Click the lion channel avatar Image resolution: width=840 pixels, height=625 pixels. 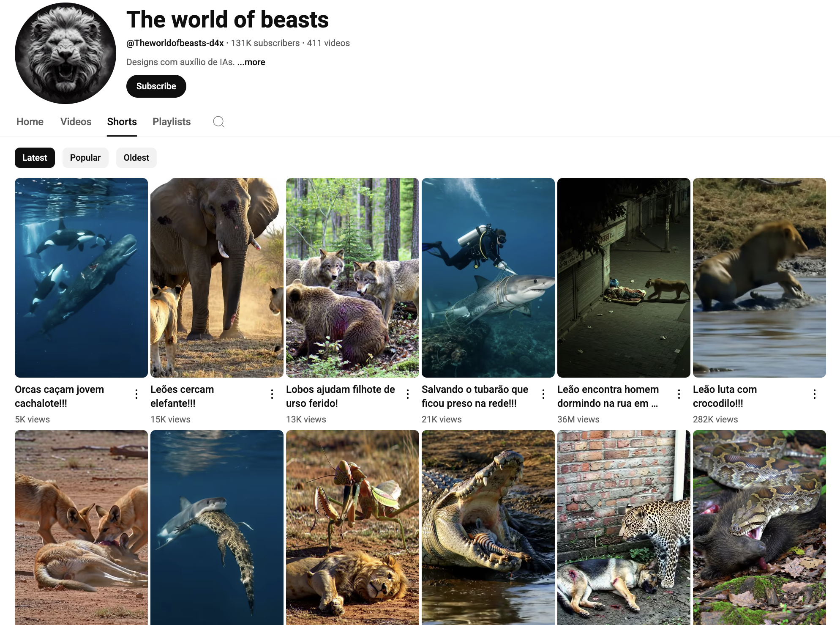[65, 53]
